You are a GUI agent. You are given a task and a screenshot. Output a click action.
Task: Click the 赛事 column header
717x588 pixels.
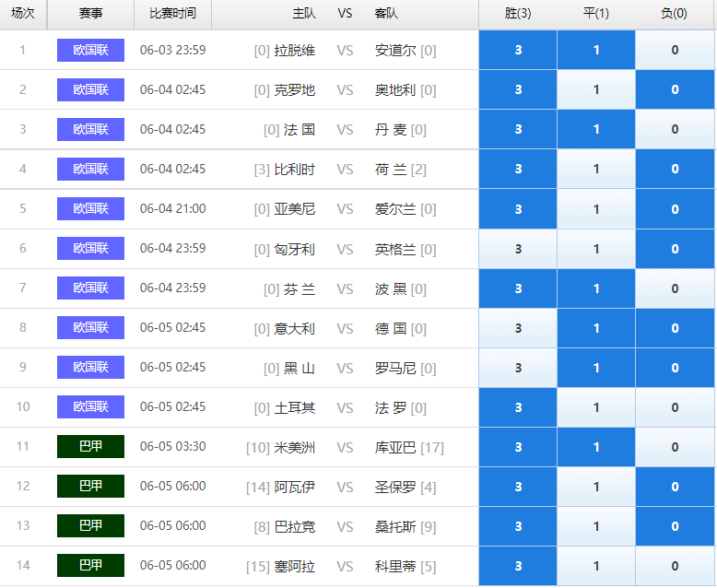tap(90, 14)
